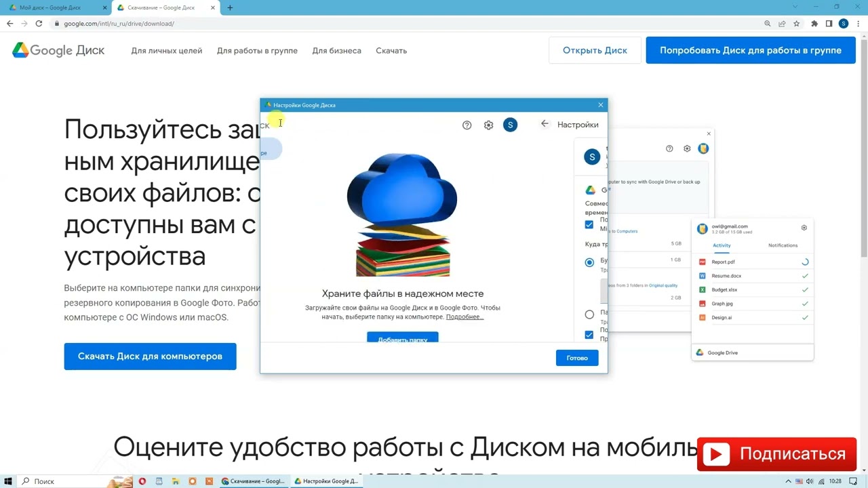
Task: Open the Windows Start menu
Action: pyautogui.click(x=8, y=481)
